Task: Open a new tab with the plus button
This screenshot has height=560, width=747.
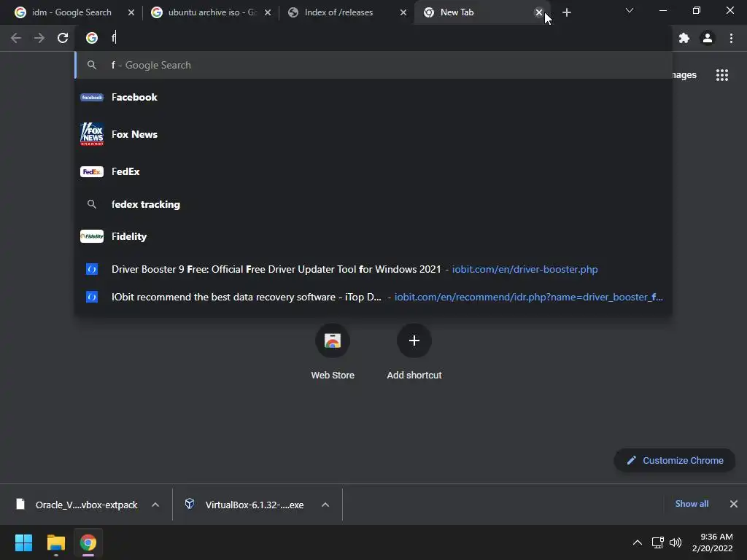Action: [566, 12]
